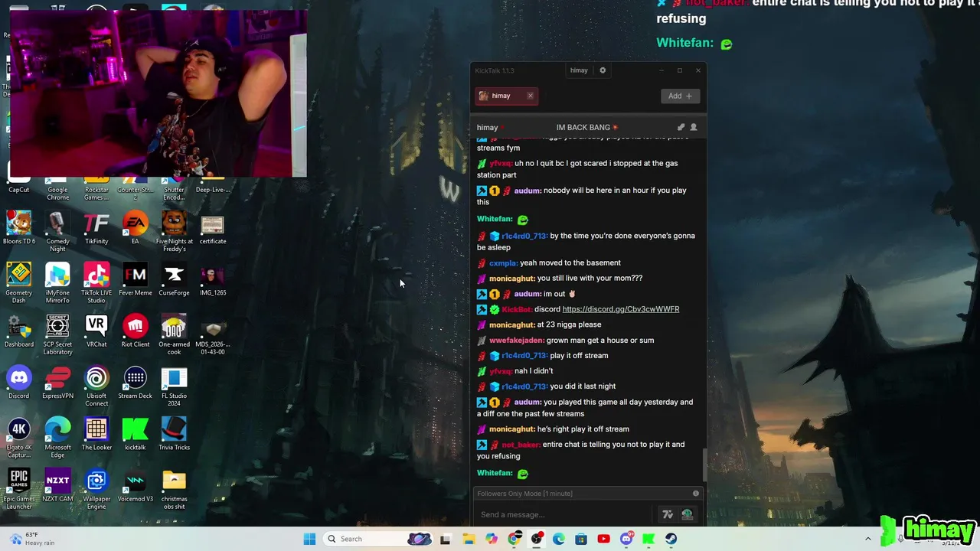
Task: Open Fever Meme desktop icon
Action: [x=135, y=280]
